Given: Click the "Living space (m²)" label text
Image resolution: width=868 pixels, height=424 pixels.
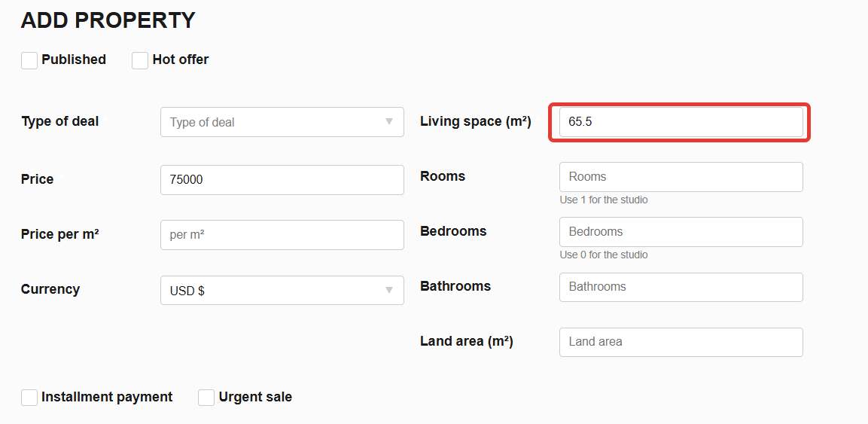Looking at the screenshot, I should pyautogui.click(x=476, y=121).
